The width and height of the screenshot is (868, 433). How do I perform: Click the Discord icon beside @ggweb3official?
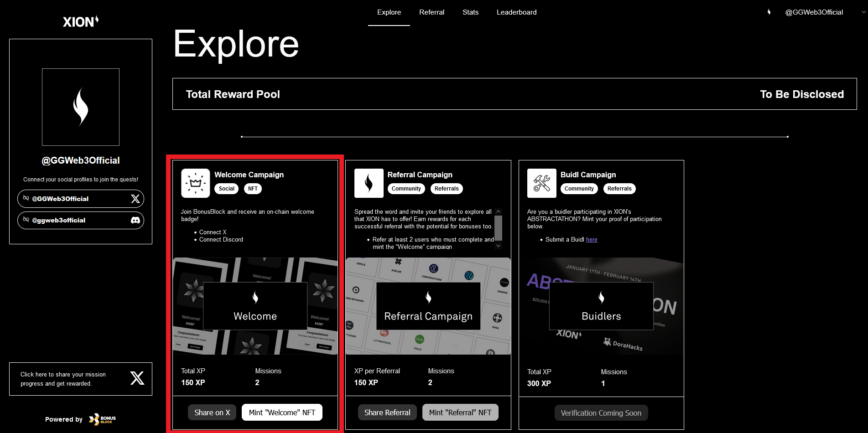point(135,220)
